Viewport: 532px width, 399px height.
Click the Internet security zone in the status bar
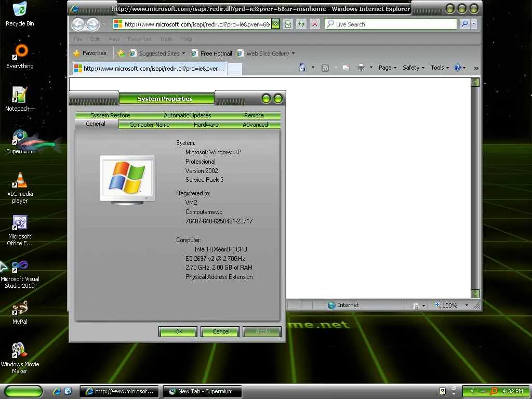[343, 305]
